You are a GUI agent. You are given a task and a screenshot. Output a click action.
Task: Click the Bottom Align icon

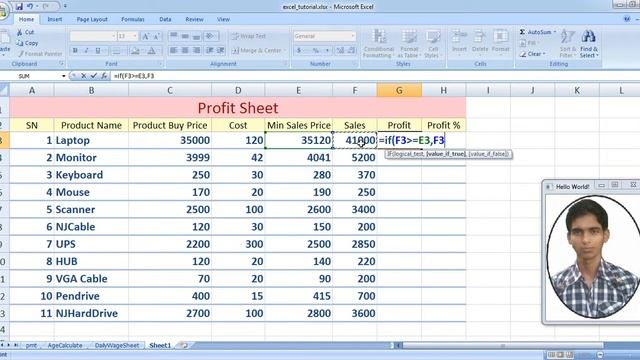point(196,36)
